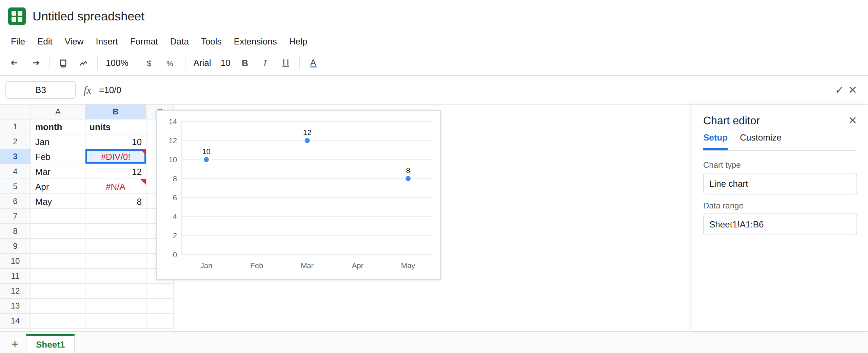
Task: Switch to the Customize tab
Action: click(x=761, y=137)
